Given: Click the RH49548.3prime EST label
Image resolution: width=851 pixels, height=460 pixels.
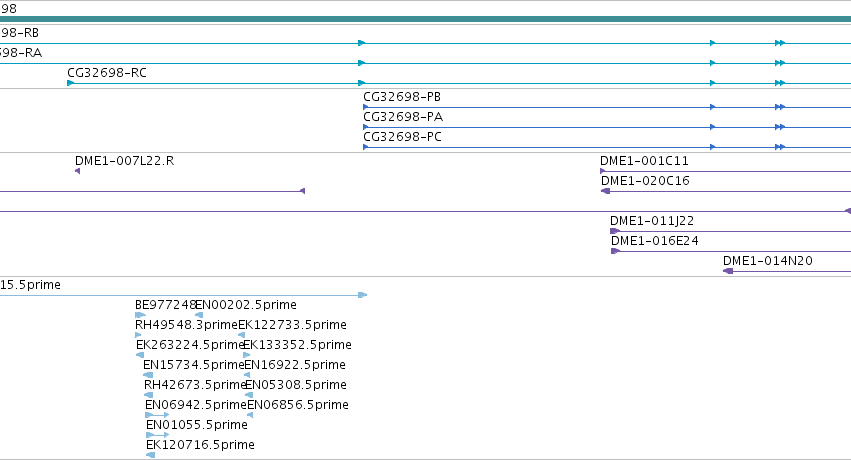Looking at the screenshot, I should pos(187,324).
